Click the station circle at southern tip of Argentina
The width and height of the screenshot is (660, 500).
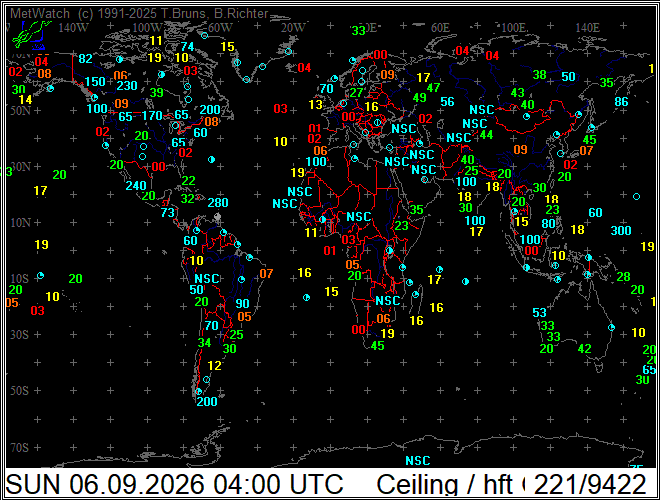(199, 391)
